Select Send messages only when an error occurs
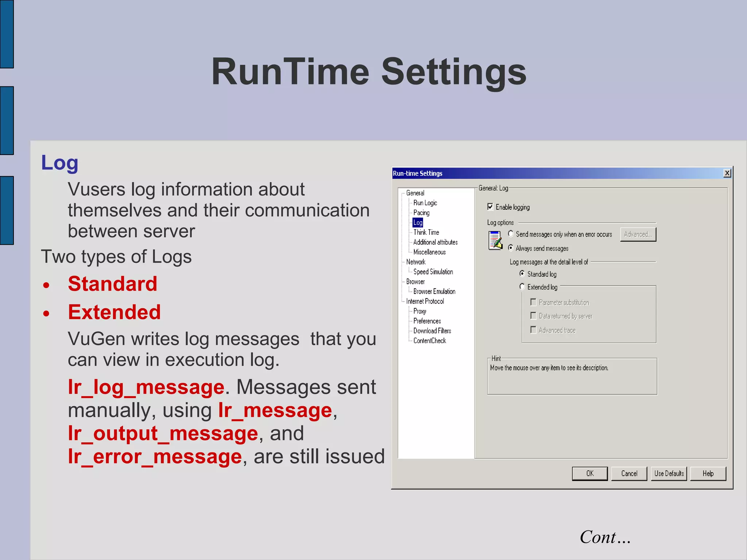Image resolution: width=747 pixels, height=560 pixels. point(511,234)
